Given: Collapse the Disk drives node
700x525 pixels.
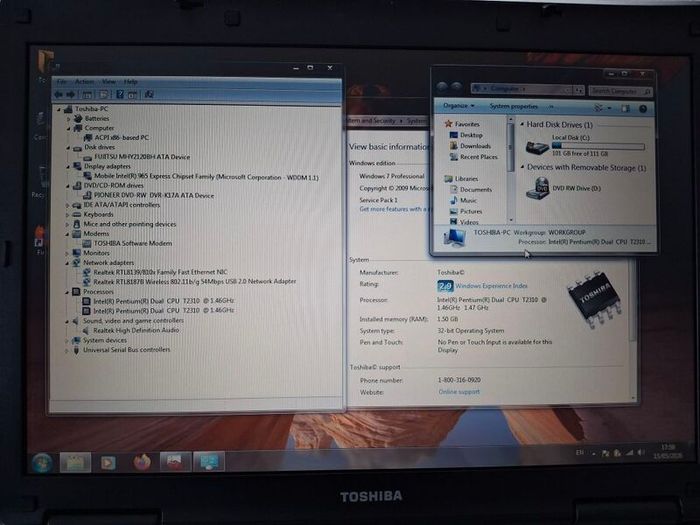Looking at the screenshot, I should coord(68,147).
